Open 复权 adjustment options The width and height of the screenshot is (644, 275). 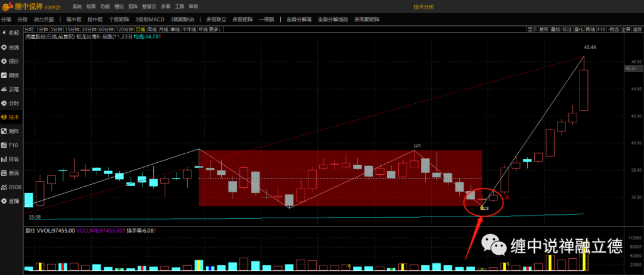(x=544, y=29)
